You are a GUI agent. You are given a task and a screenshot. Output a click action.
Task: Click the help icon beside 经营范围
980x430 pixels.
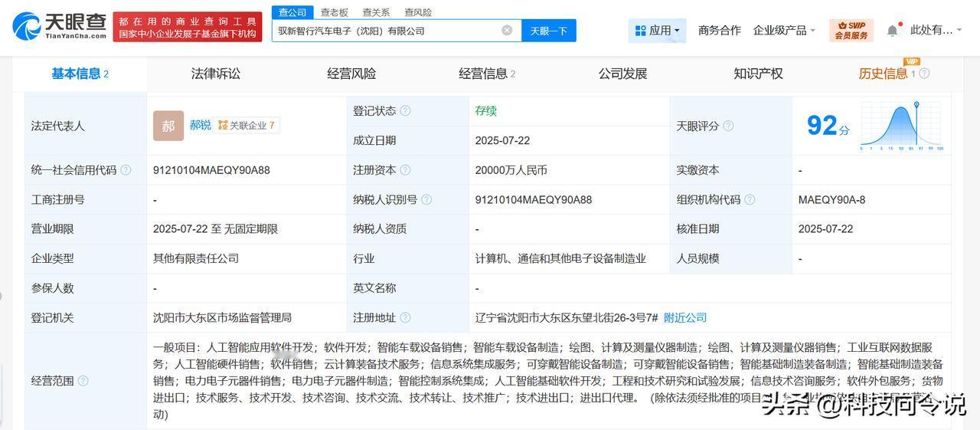click(x=83, y=381)
